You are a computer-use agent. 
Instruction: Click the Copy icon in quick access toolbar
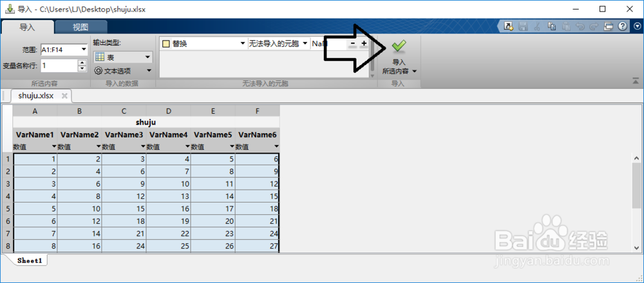coord(552,26)
